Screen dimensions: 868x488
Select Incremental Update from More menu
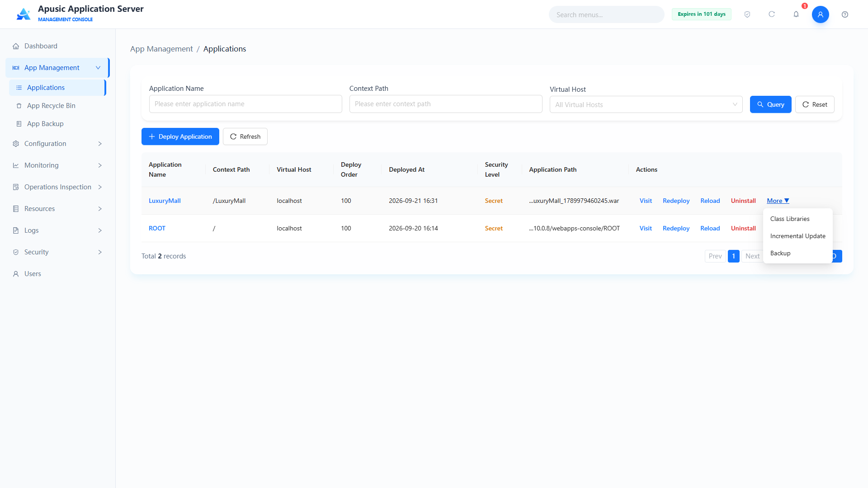(797, 236)
